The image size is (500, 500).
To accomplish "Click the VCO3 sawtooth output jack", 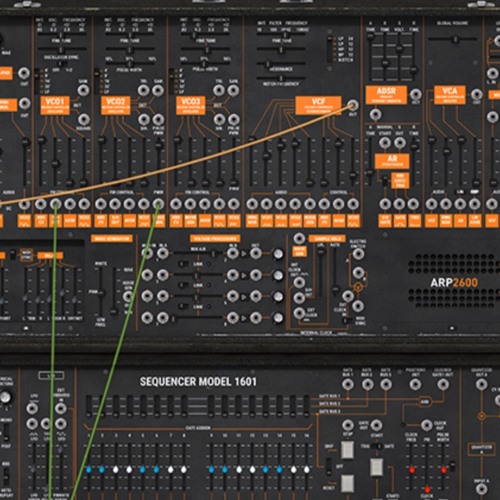I will pos(233,90).
